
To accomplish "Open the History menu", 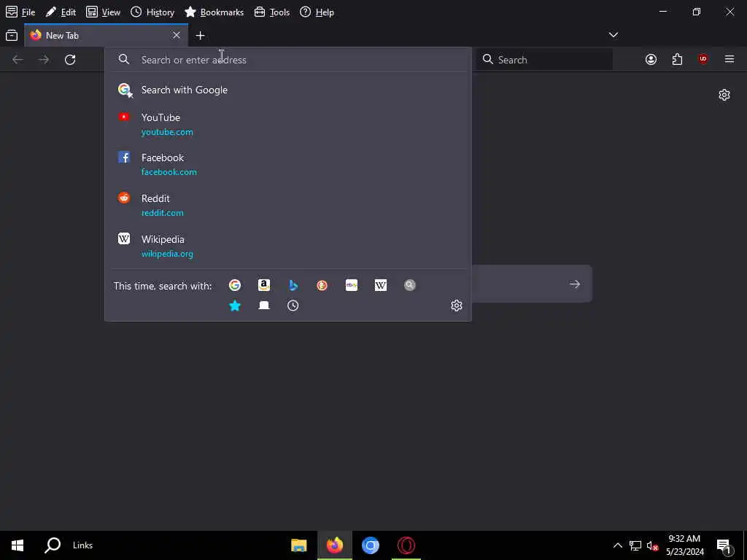I will (x=152, y=12).
